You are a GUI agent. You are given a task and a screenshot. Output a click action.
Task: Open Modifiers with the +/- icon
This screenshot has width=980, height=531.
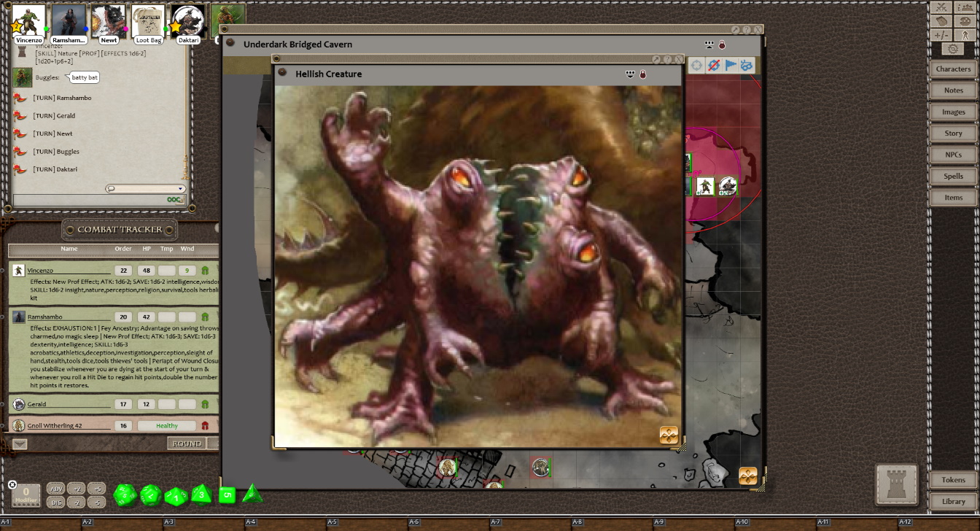point(943,35)
